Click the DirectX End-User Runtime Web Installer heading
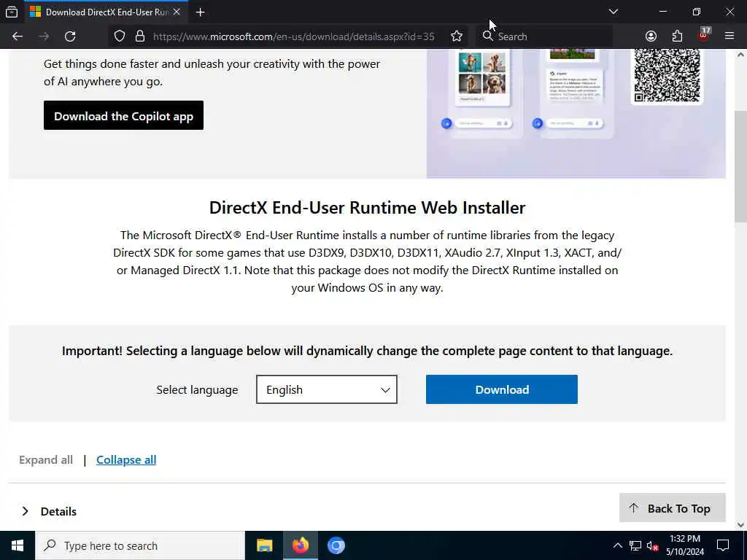The image size is (747, 560). tap(368, 208)
